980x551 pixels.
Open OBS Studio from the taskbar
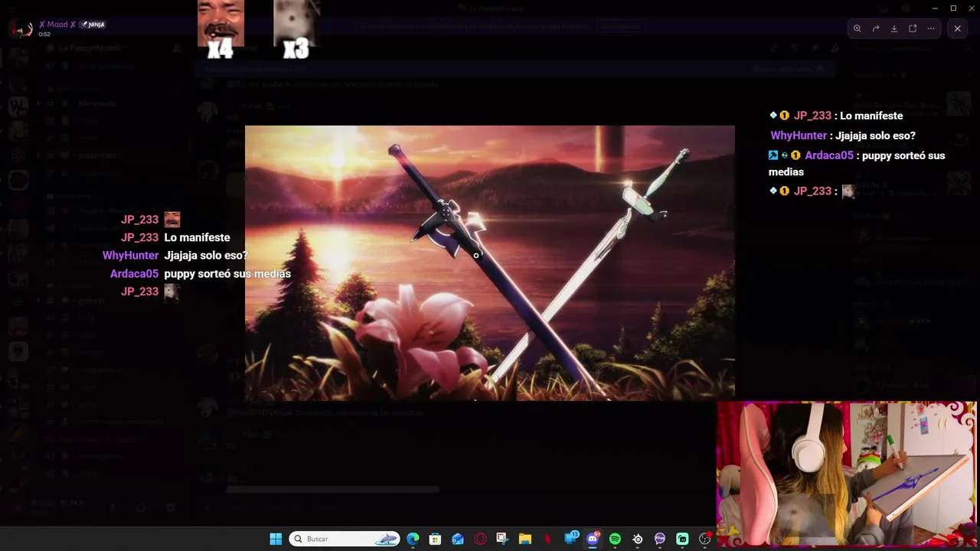pyautogui.click(x=705, y=539)
